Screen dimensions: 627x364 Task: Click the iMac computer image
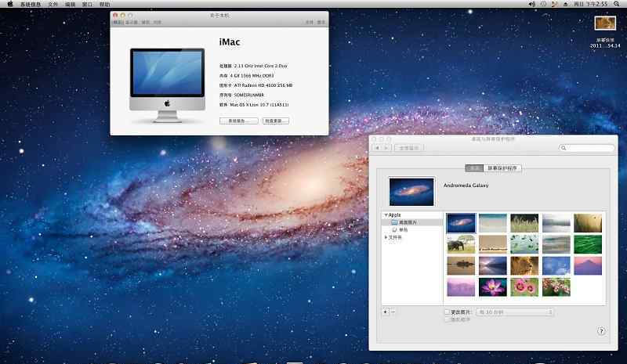[167, 85]
